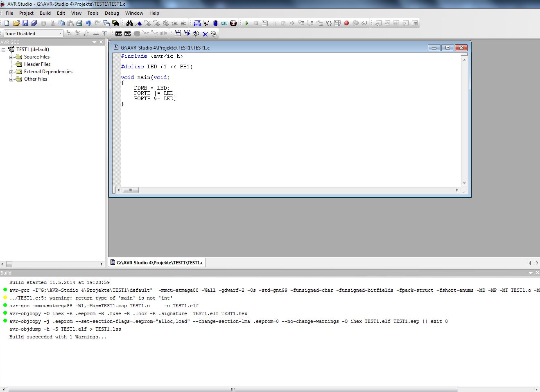Open the Debug menu
Image resolution: width=540 pixels, height=392 pixels.
click(112, 13)
